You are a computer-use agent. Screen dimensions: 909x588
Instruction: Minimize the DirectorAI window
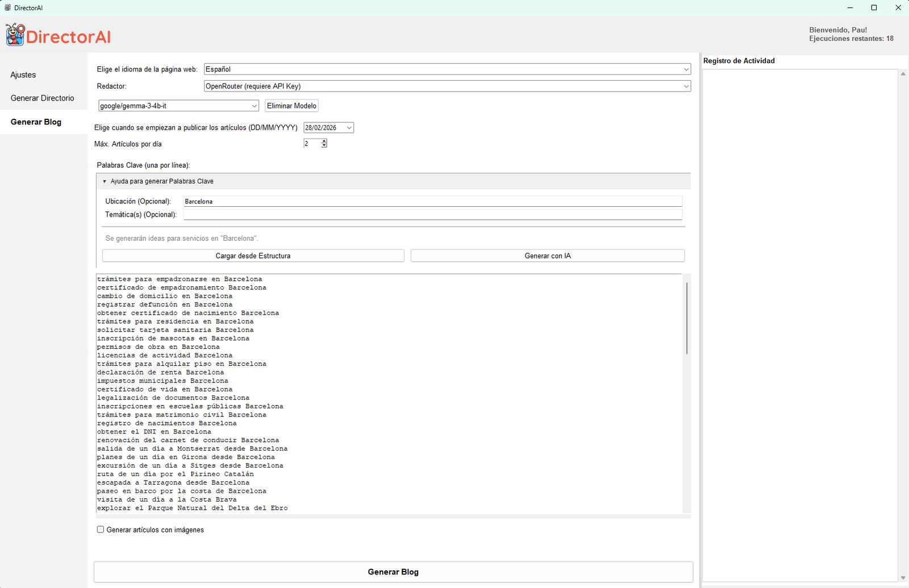coord(850,8)
